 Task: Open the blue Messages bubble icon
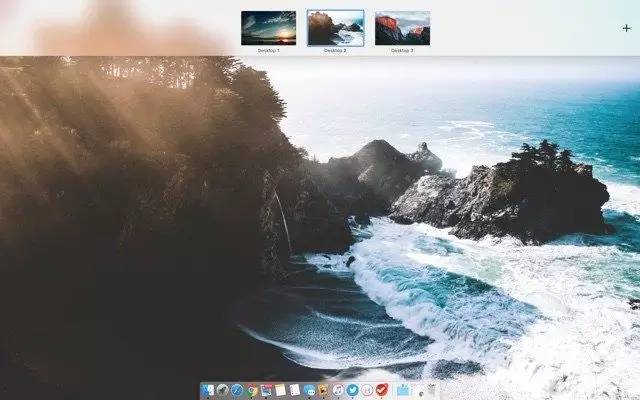(x=310, y=390)
